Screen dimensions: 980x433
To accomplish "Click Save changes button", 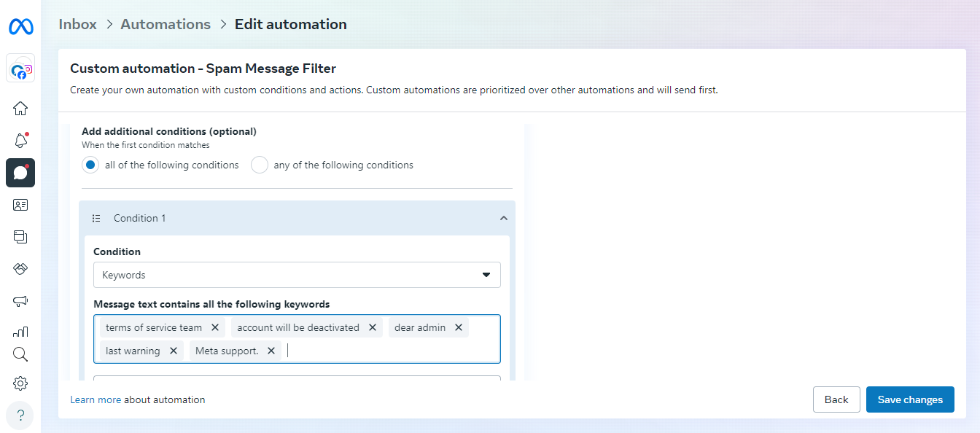I will pos(910,399).
